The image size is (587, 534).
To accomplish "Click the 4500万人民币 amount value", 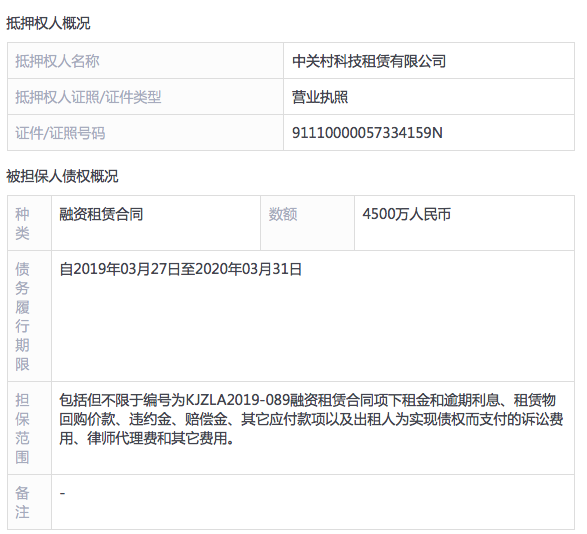I will click(407, 214).
